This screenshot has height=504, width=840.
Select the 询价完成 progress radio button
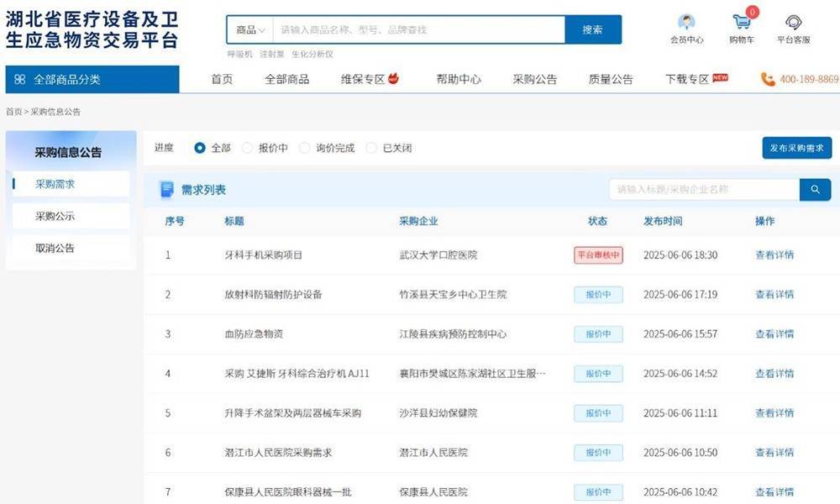304,148
